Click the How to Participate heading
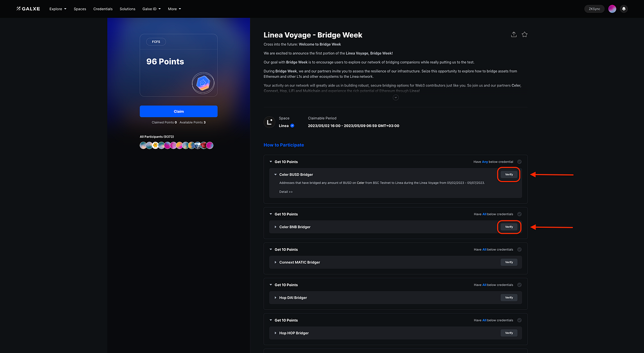This screenshot has width=644, height=353. [x=284, y=145]
